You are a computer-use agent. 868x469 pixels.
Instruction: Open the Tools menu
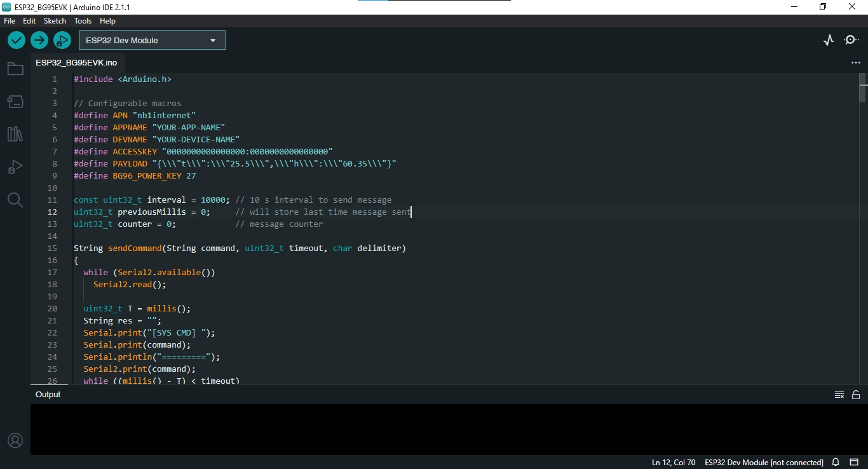pyautogui.click(x=83, y=21)
